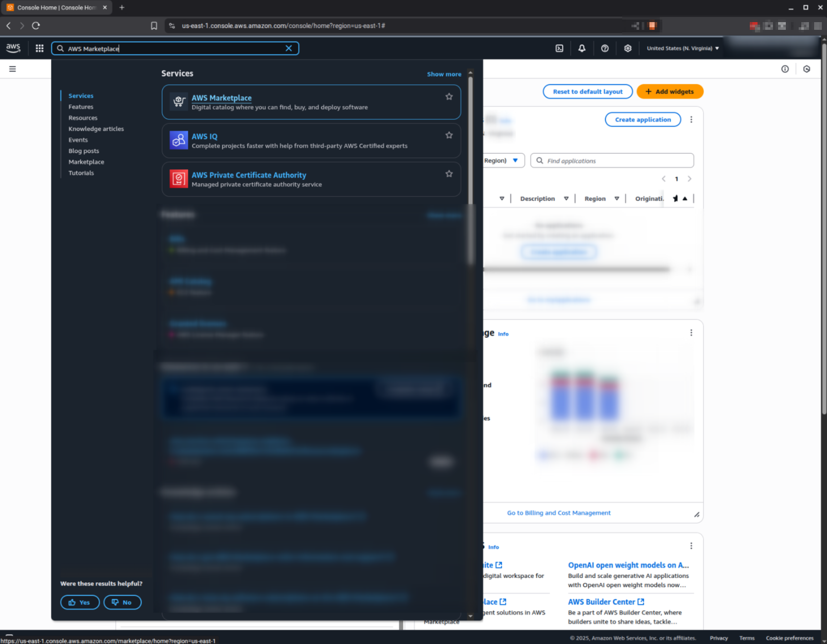The height and width of the screenshot is (644, 827).
Task: Open Go to Billing and Cost Management
Action: [x=558, y=513]
